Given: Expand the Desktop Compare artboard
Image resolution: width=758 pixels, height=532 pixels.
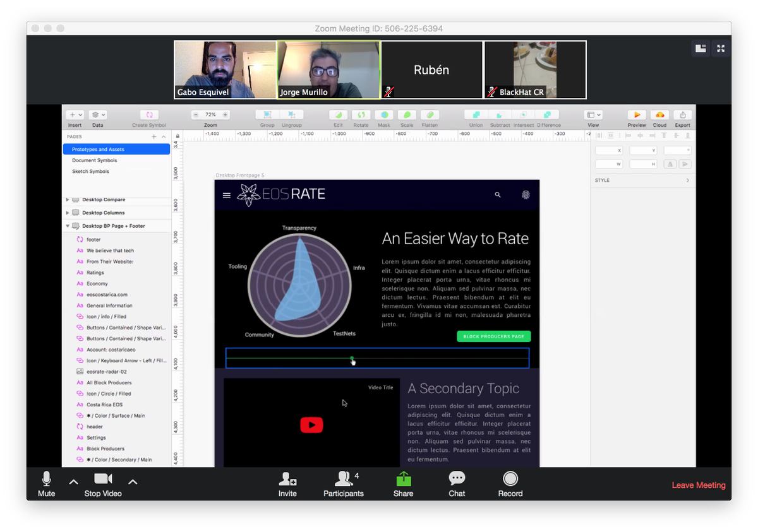Looking at the screenshot, I should 68,199.
